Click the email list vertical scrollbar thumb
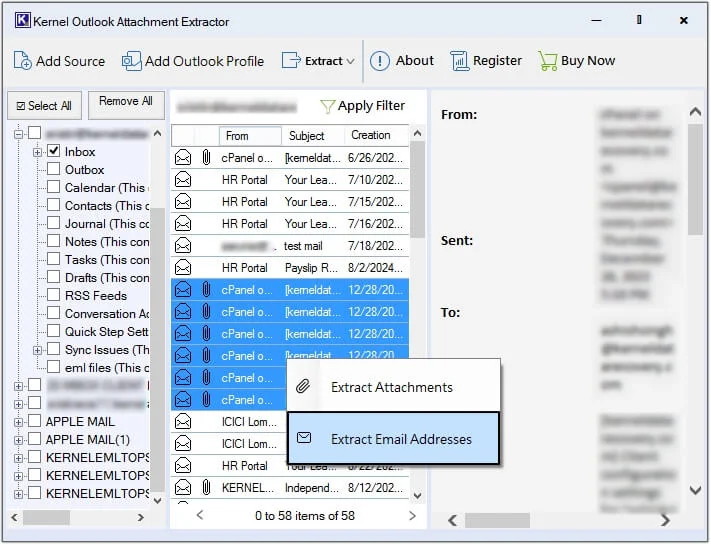 click(418, 189)
